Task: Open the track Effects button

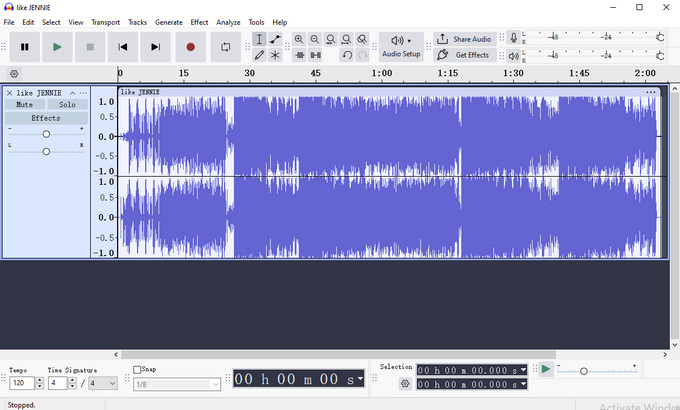Action: (46, 118)
